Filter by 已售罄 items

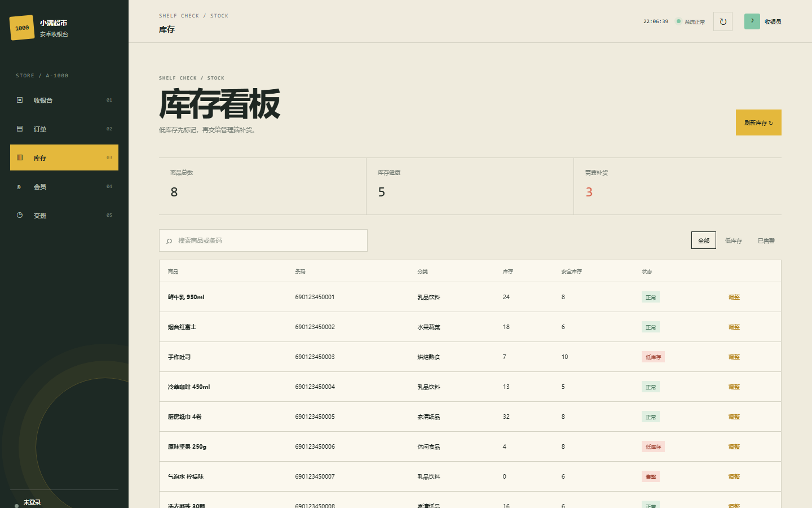click(x=766, y=240)
